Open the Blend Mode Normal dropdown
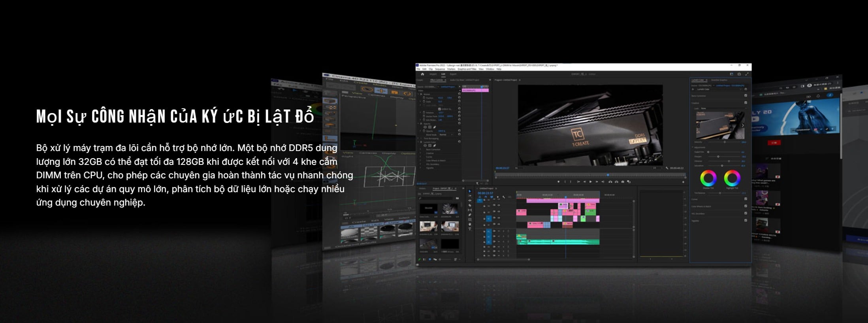The image size is (868, 323). coord(446,134)
